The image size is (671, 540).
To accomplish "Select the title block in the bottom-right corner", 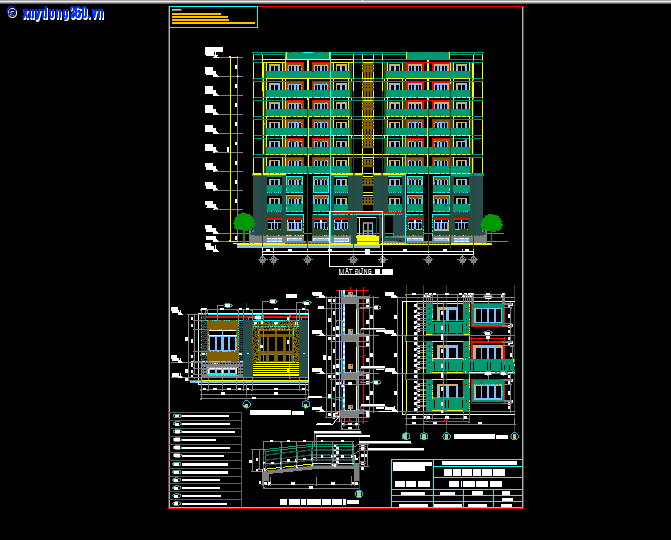I will (456, 483).
